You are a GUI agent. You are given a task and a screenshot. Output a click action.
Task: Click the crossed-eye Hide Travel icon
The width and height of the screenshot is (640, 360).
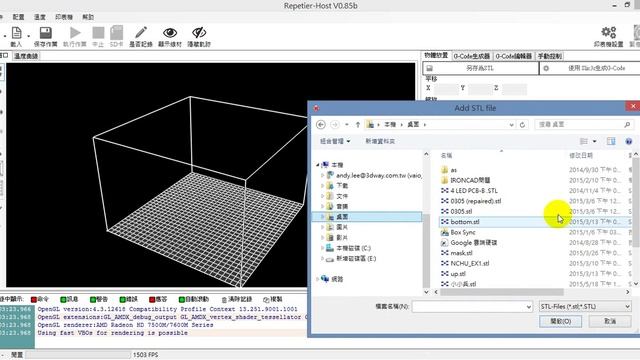pyautogui.click(x=199, y=33)
